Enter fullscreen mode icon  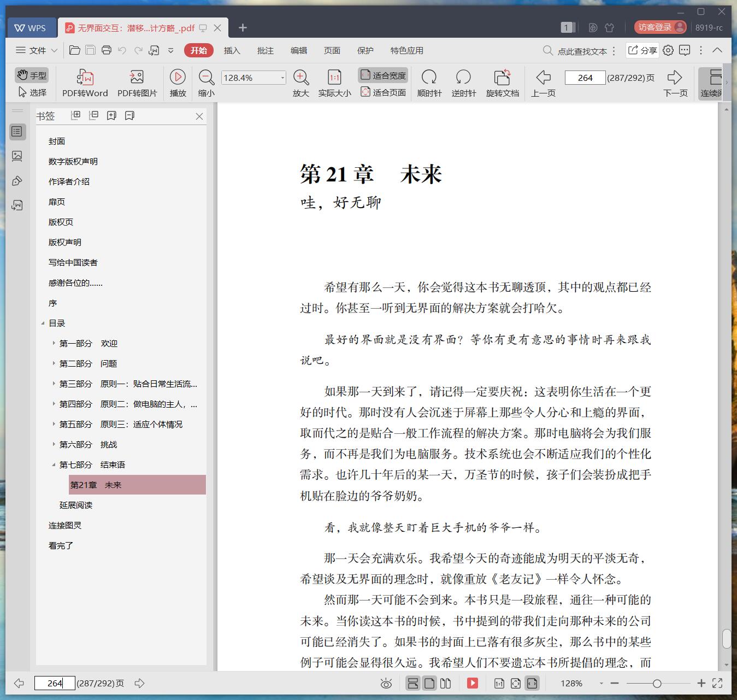(x=717, y=683)
